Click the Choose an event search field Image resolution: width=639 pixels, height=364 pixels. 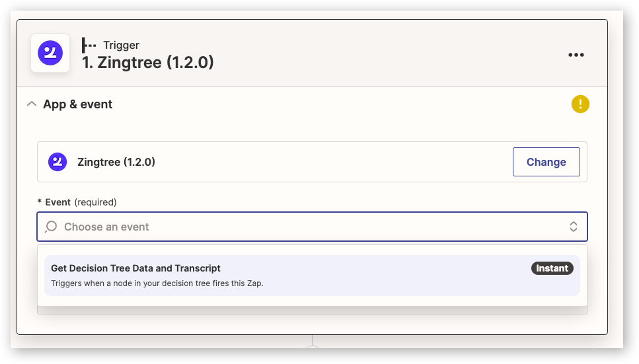312,227
